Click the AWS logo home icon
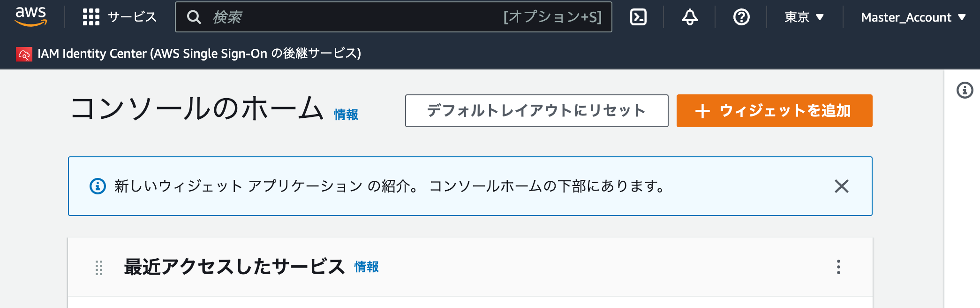Viewport: 980px width, 308px height. (x=31, y=17)
